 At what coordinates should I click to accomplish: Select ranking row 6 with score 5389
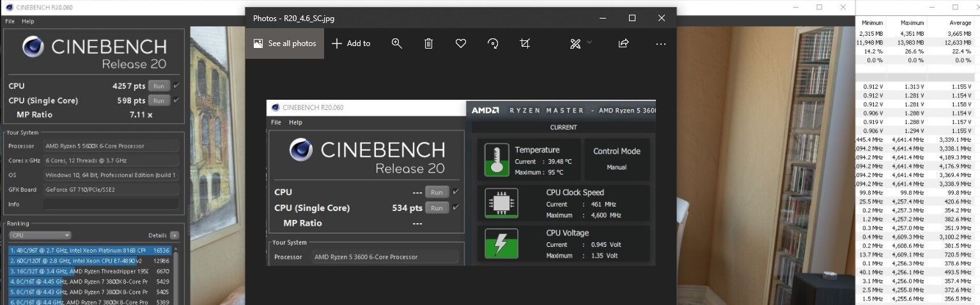[x=90, y=301]
